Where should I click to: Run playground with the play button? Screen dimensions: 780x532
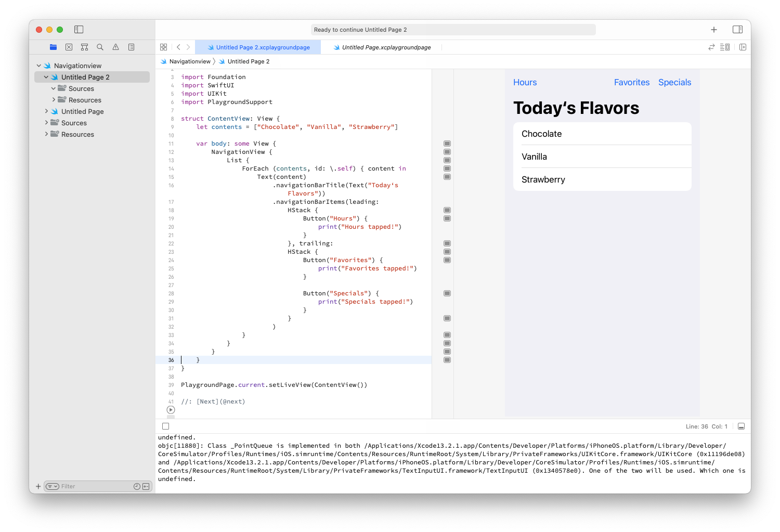pyautogui.click(x=171, y=410)
